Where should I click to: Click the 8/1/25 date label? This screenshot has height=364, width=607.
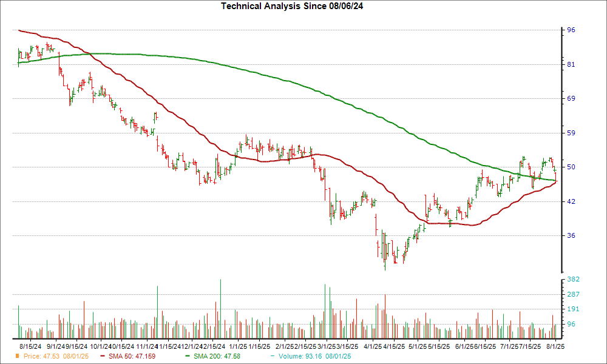pyautogui.click(x=555, y=346)
